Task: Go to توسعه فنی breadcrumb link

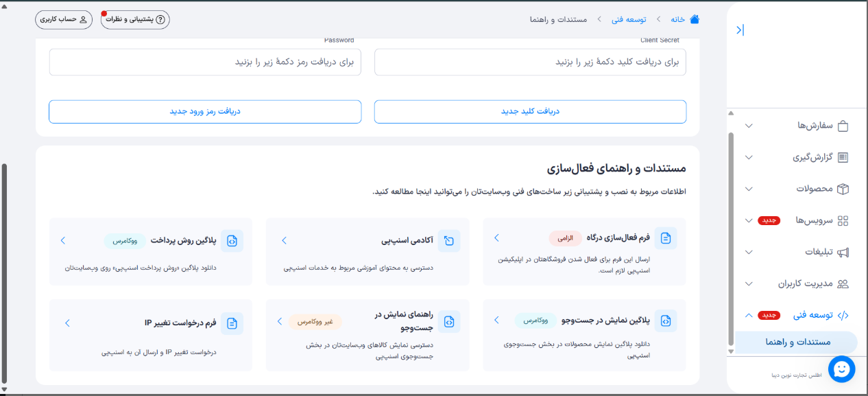Action: click(x=627, y=19)
